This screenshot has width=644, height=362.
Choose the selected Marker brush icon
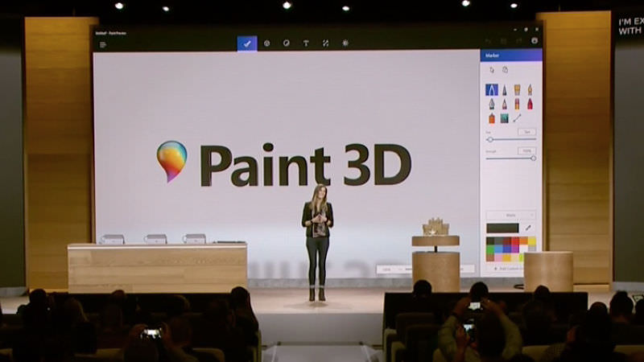(491, 90)
